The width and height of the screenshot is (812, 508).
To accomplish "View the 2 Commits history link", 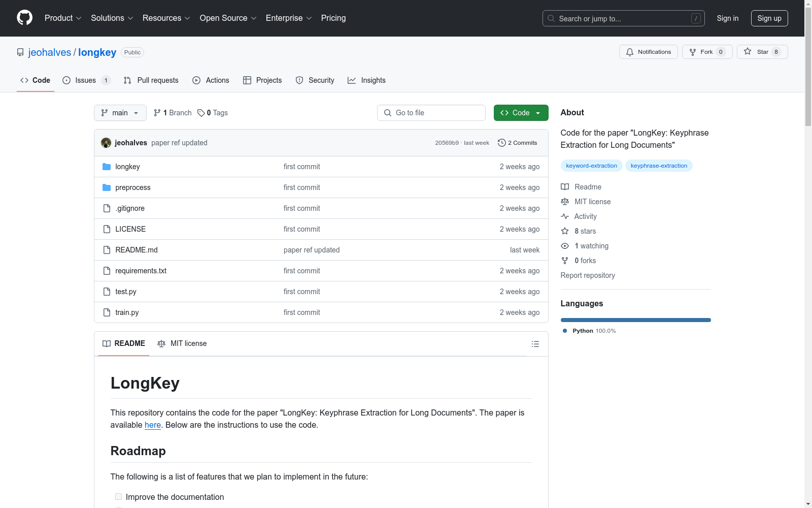I will click(x=518, y=143).
